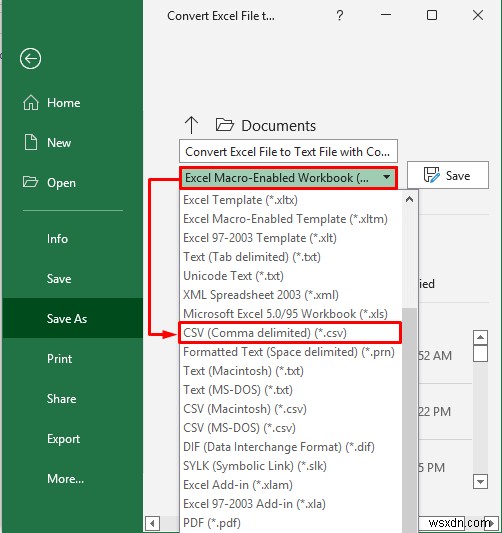This screenshot has height=533, width=502.
Task: Choose Text (Macintosh) (*.txt)
Action: [290, 371]
